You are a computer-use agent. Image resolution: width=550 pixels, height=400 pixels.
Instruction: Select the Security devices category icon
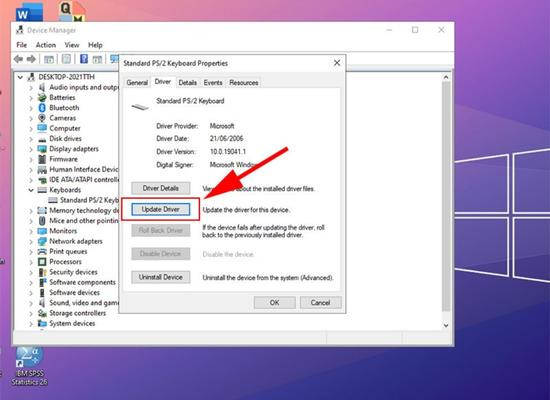coord(42,272)
